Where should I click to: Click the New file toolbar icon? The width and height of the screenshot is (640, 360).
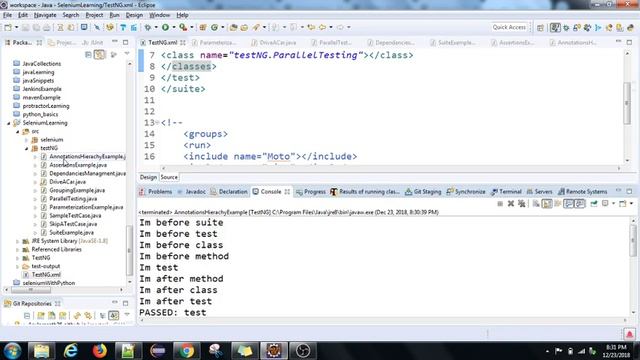(8, 27)
